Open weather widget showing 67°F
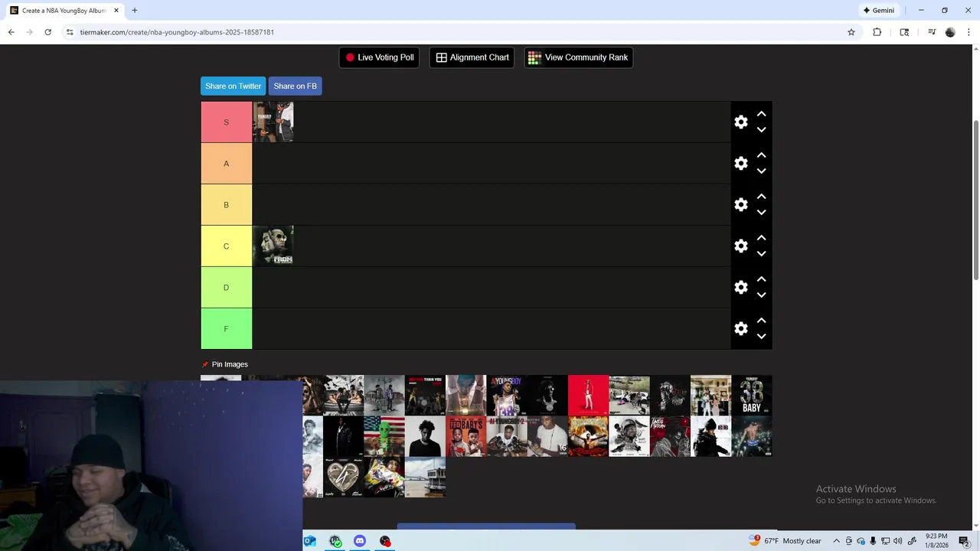This screenshot has width=980, height=551. (785, 541)
